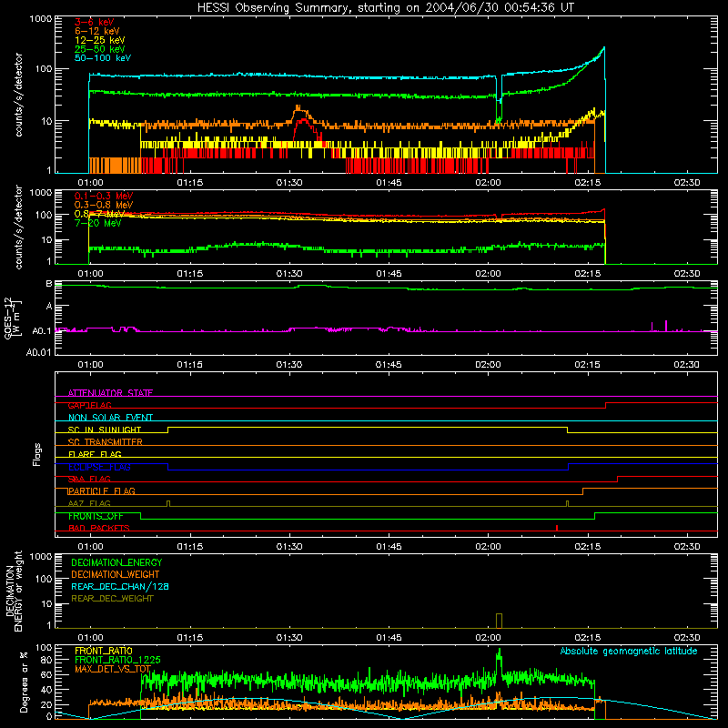Click the B level tick on GOES-12 axis
728x728 pixels.
tap(49, 284)
